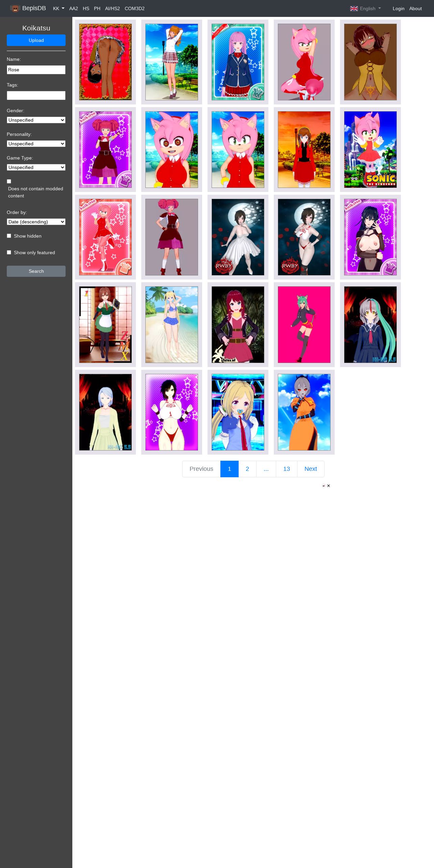This screenshot has width=434, height=868.
Task: Expand the Game Type dropdown
Action: (x=36, y=167)
